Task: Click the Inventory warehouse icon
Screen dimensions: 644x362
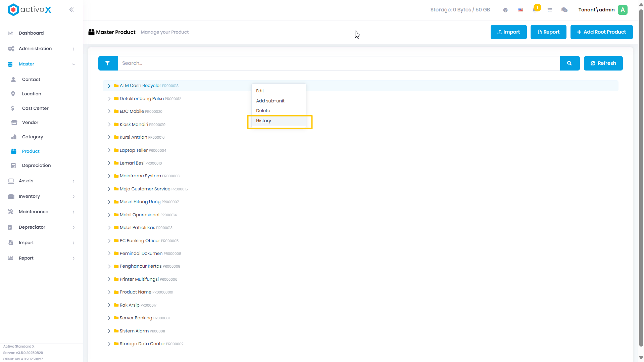Action: point(11,196)
